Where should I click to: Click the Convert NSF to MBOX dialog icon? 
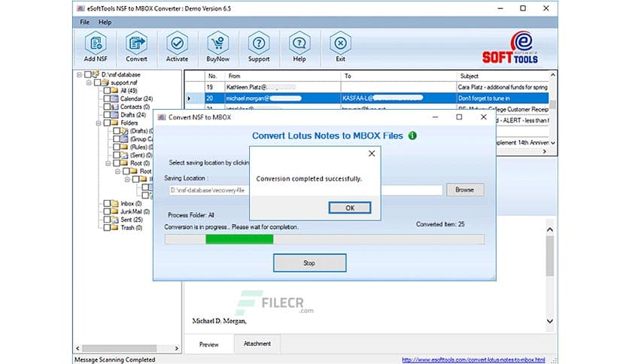coord(162,117)
